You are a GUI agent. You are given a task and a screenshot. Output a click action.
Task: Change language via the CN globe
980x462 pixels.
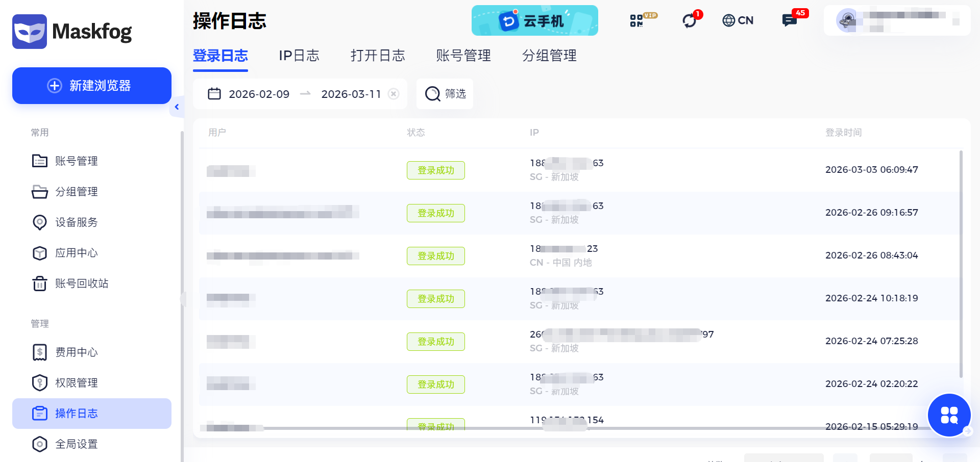click(738, 20)
